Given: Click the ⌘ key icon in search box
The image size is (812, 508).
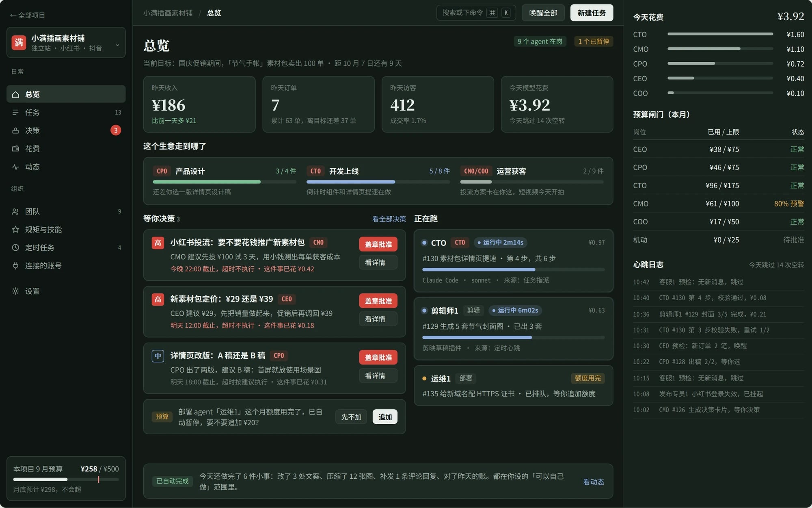Looking at the screenshot, I should (492, 13).
